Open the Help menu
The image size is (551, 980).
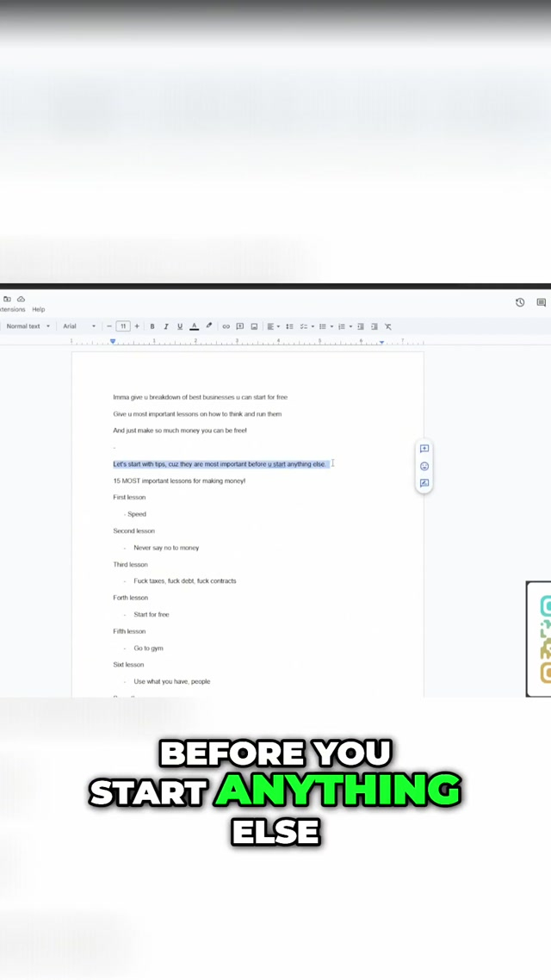39,309
